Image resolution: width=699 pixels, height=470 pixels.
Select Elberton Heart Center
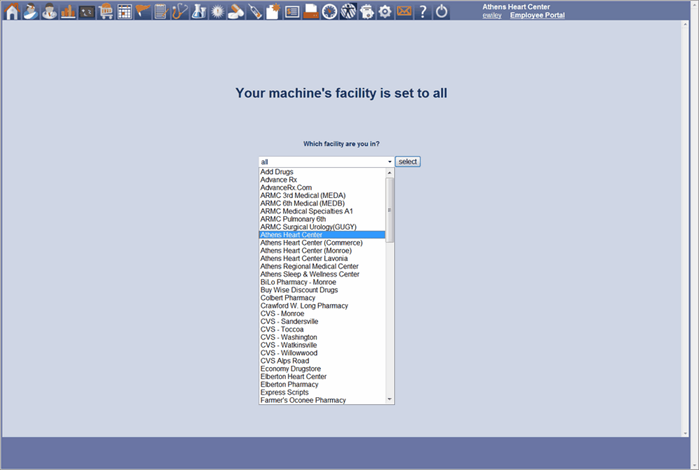click(x=322, y=377)
